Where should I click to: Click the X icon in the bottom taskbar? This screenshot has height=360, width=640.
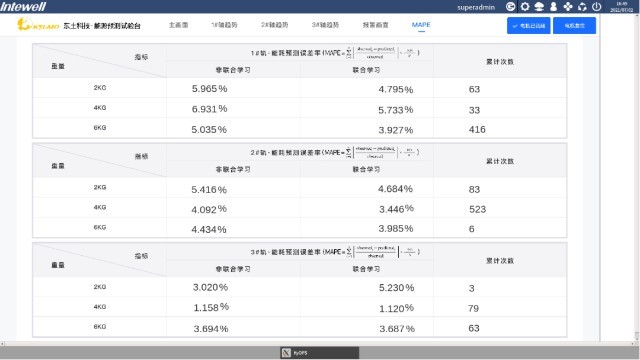pos(287,353)
